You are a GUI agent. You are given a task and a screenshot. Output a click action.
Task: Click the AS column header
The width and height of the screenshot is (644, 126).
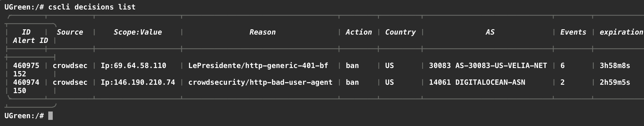490,32
